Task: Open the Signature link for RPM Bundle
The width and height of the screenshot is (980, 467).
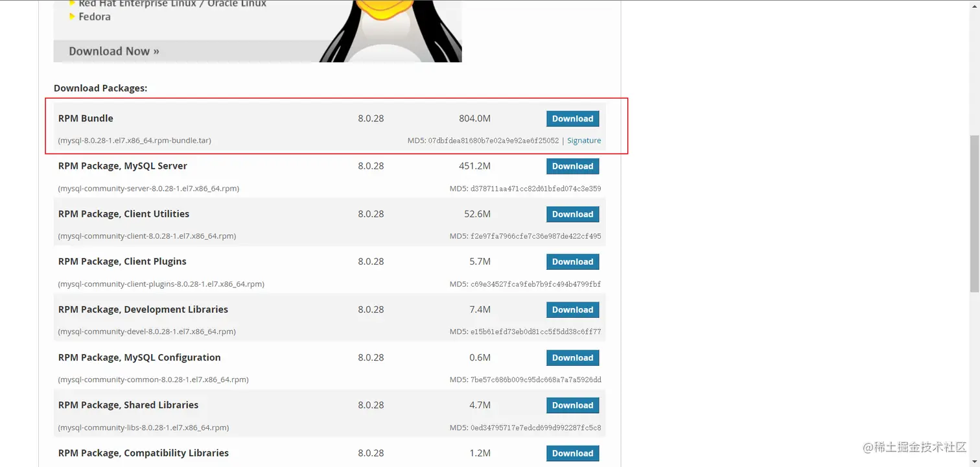Action: (584, 141)
